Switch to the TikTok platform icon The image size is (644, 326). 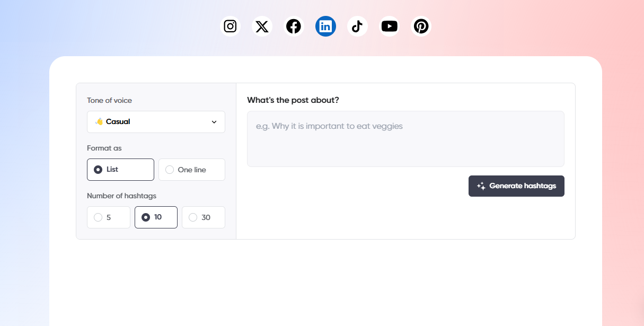click(x=357, y=26)
